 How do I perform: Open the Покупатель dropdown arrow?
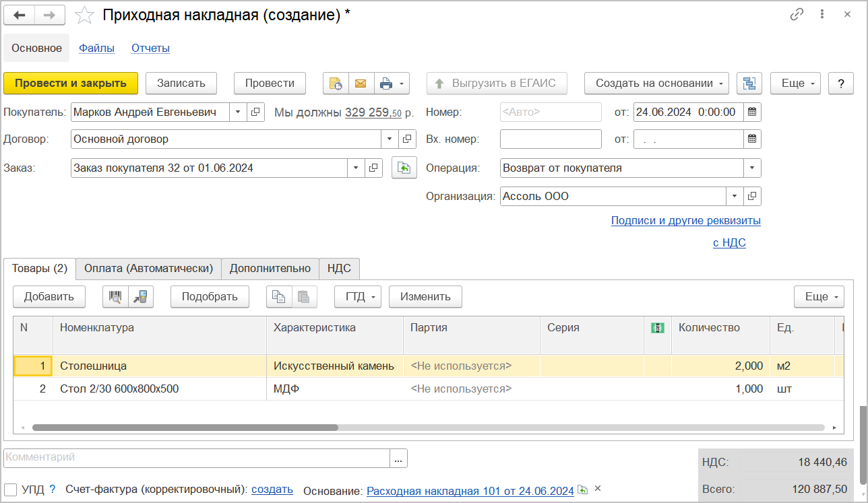(238, 112)
